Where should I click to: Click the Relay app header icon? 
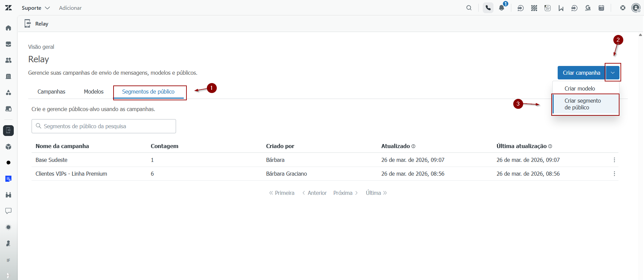click(28, 24)
